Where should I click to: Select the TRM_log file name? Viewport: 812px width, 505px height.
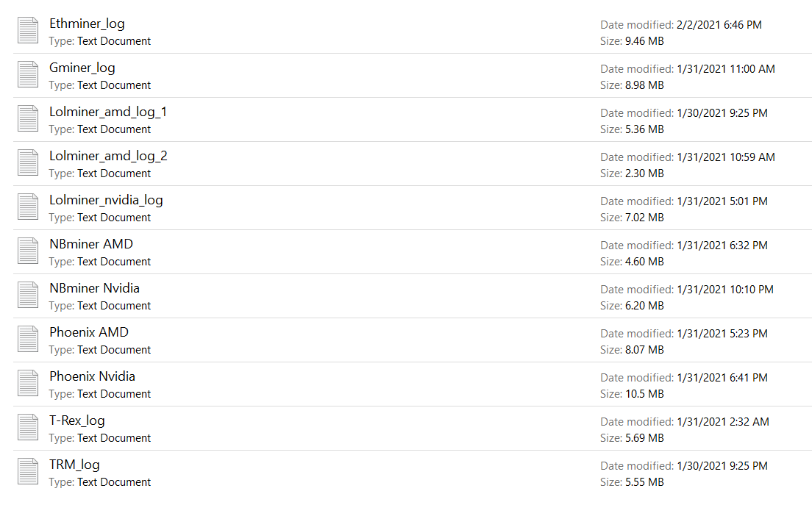pyautogui.click(x=74, y=465)
